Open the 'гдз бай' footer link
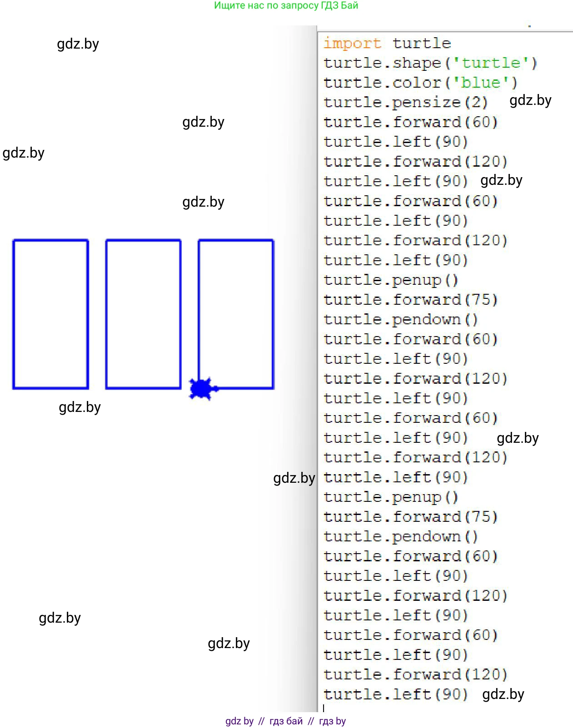Screen dimensions: 573x728 tap(286, 721)
